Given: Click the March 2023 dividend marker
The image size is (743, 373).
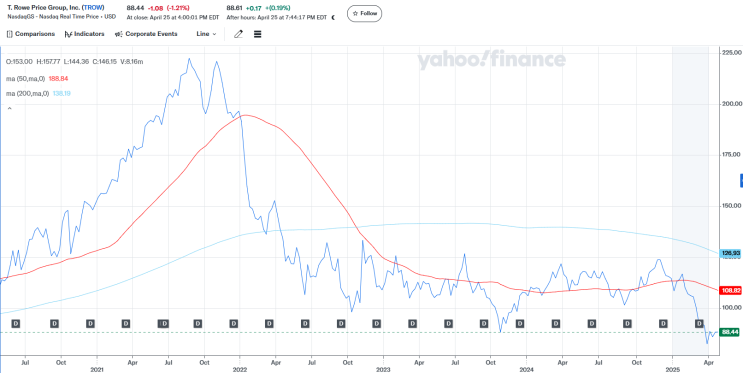Looking at the screenshot, I should click(413, 323).
